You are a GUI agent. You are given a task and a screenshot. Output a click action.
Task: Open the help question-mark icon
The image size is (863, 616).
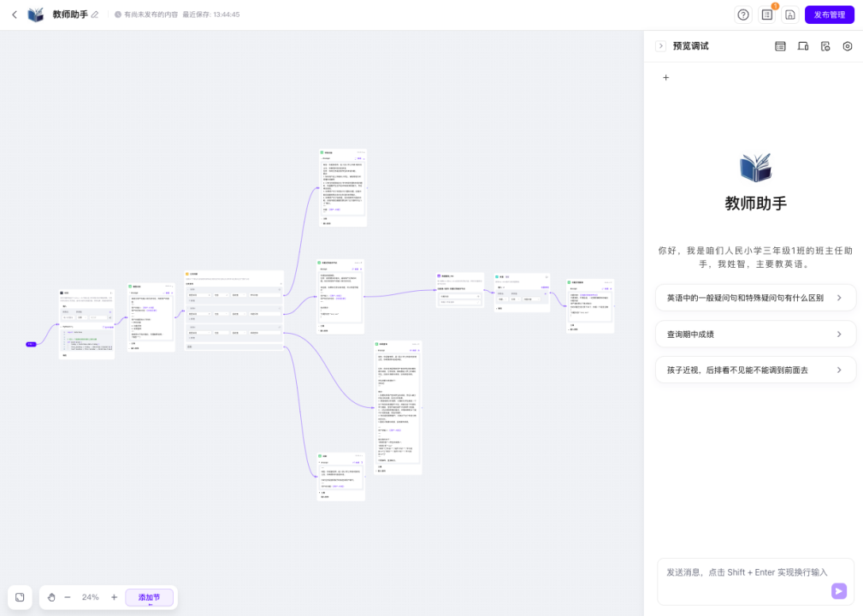[743, 15]
